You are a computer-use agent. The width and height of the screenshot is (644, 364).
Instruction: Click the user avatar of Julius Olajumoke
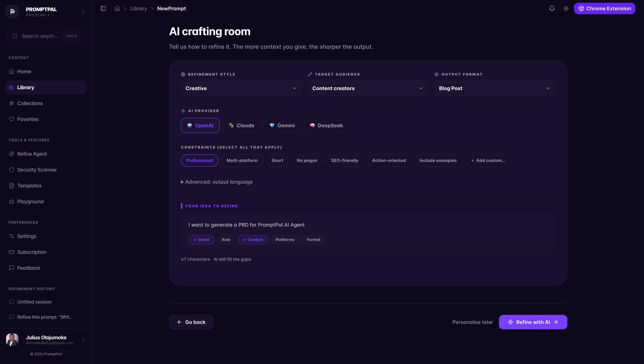(12, 339)
